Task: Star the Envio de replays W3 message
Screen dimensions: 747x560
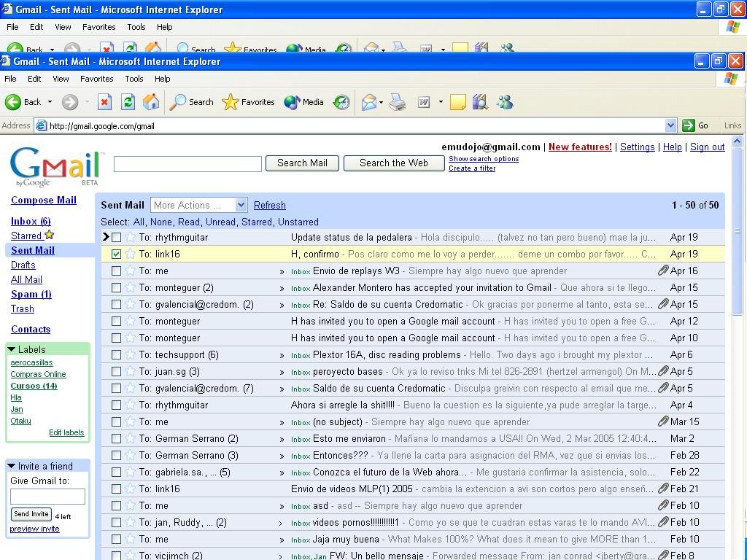Action: click(x=130, y=271)
